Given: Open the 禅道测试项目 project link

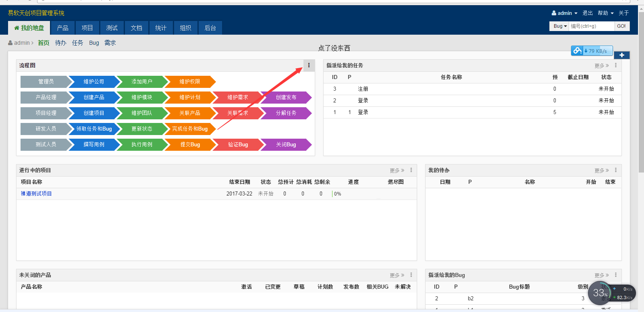Looking at the screenshot, I should point(36,194).
